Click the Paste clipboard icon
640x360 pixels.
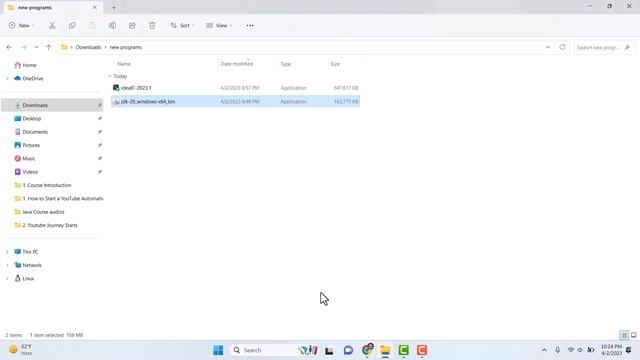click(x=92, y=25)
